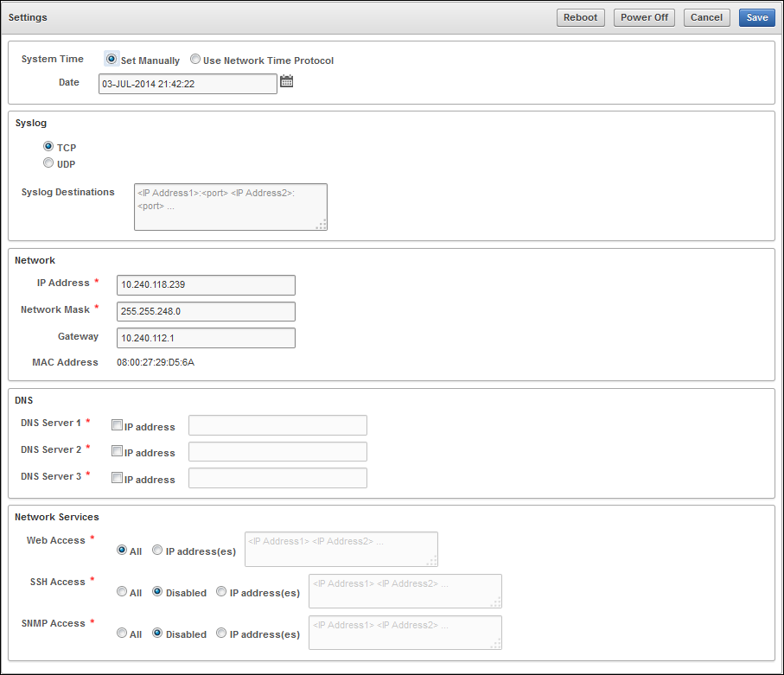
Task: Set SNMP Access to Disabled
Action: (157, 633)
